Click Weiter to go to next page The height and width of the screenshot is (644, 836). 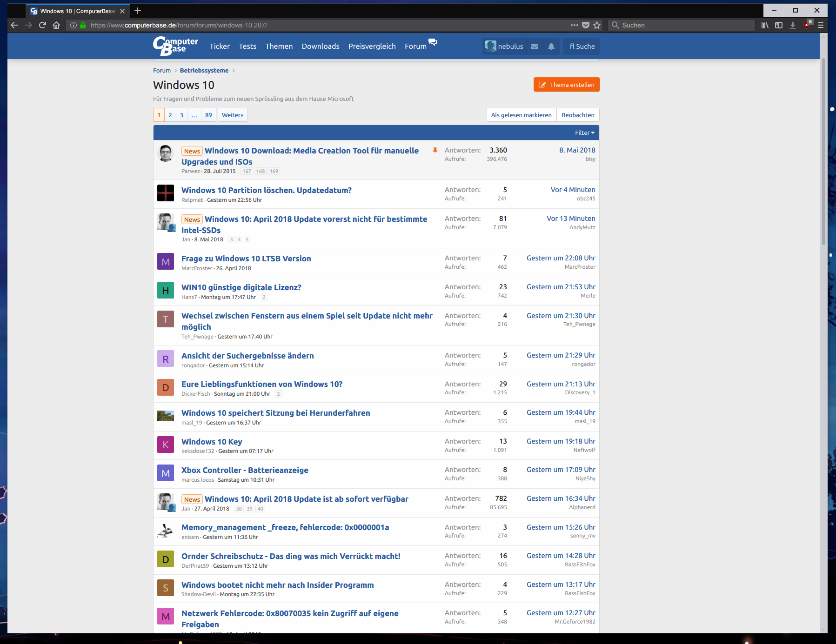pyautogui.click(x=233, y=115)
